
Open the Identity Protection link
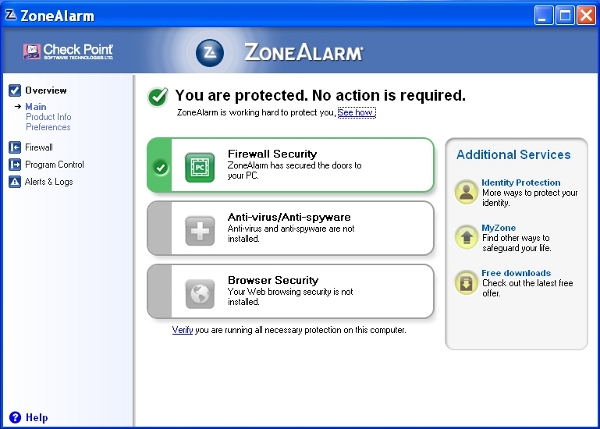click(521, 183)
